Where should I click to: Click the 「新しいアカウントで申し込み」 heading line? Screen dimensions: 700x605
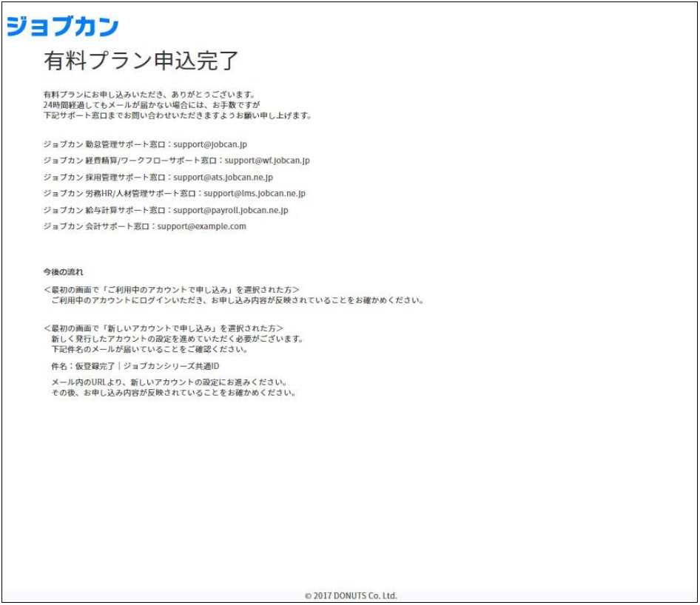click(x=163, y=328)
